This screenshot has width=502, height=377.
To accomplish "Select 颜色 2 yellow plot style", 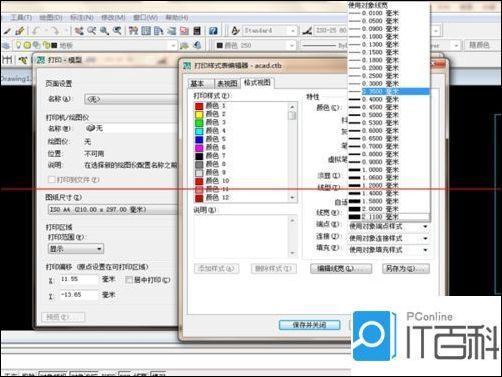I will (211, 114).
